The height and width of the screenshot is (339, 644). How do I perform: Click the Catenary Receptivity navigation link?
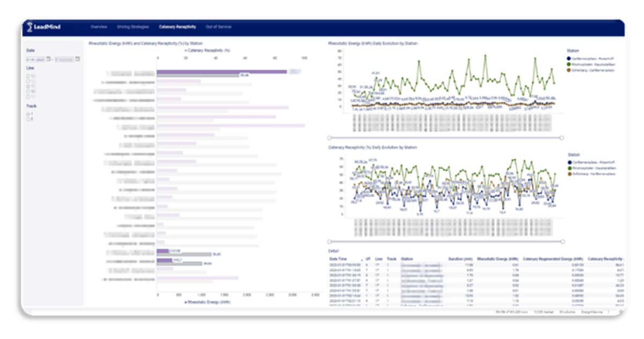[x=177, y=27]
